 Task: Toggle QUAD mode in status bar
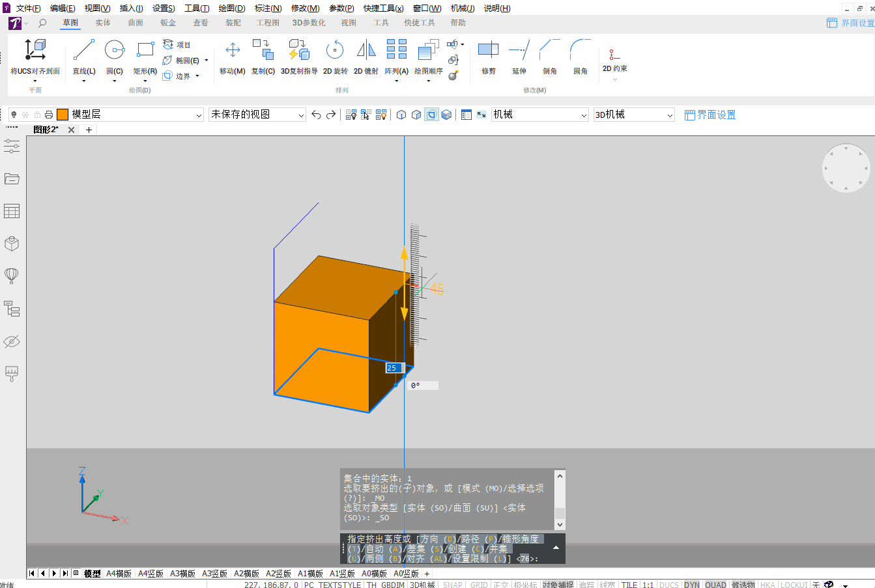[715, 585]
